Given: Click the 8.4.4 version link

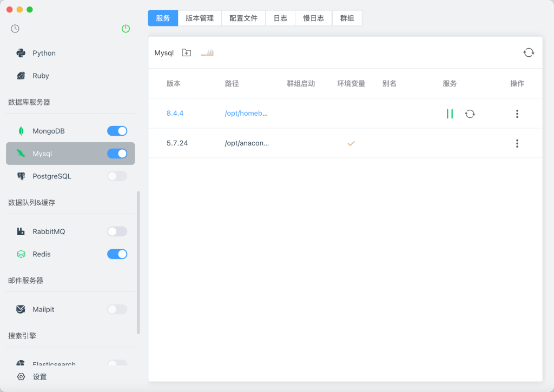Looking at the screenshot, I should coord(175,114).
